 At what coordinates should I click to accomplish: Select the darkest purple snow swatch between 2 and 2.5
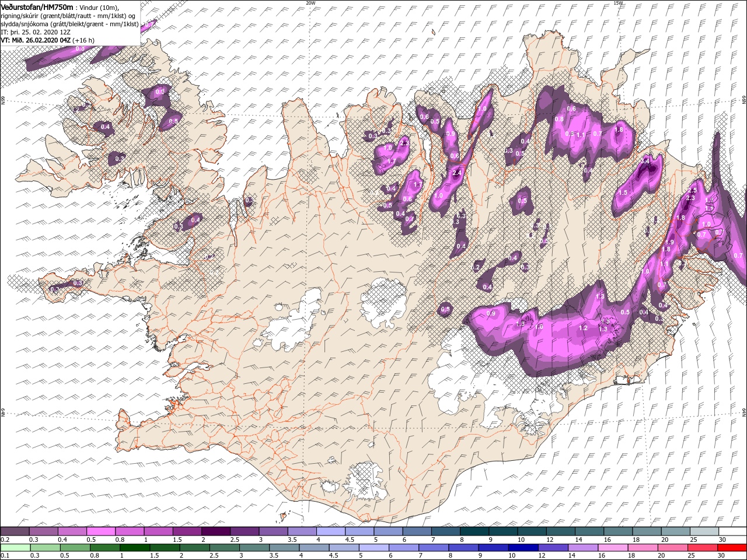click(x=216, y=531)
